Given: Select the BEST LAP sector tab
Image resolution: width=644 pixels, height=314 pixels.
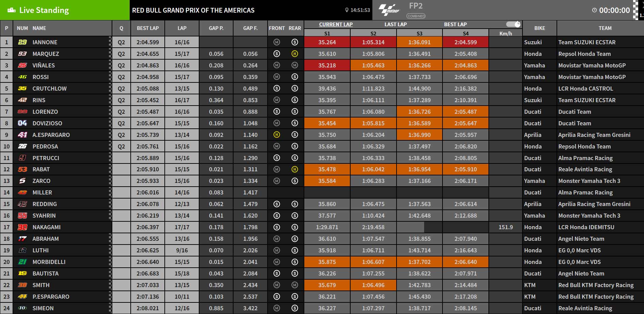Looking at the screenshot, I should (x=455, y=24).
